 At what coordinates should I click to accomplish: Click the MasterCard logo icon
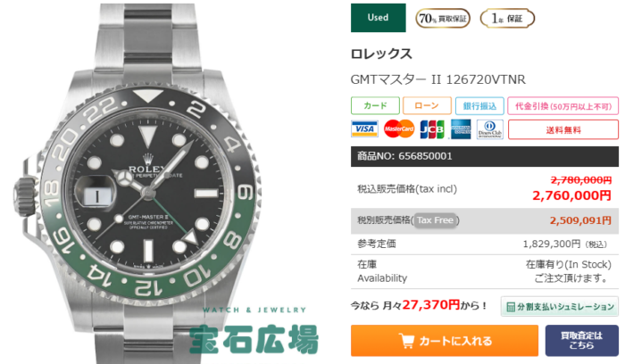click(398, 129)
